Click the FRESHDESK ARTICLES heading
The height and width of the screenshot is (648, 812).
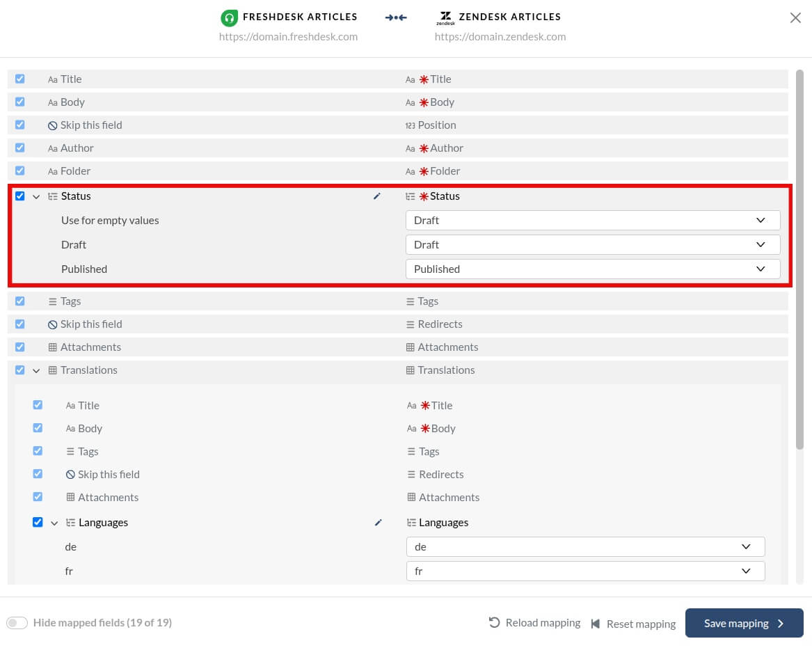pyautogui.click(x=300, y=17)
